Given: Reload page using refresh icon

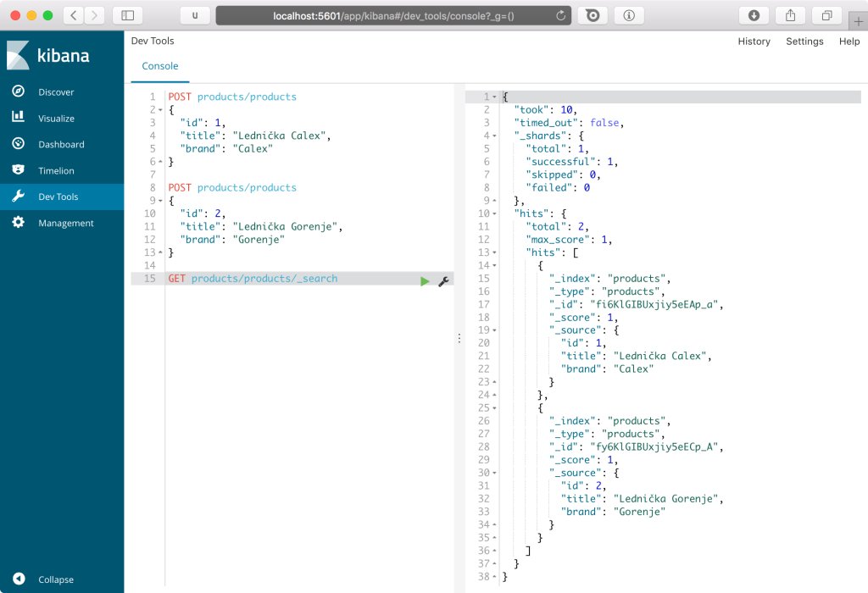Looking at the screenshot, I should coord(561,15).
